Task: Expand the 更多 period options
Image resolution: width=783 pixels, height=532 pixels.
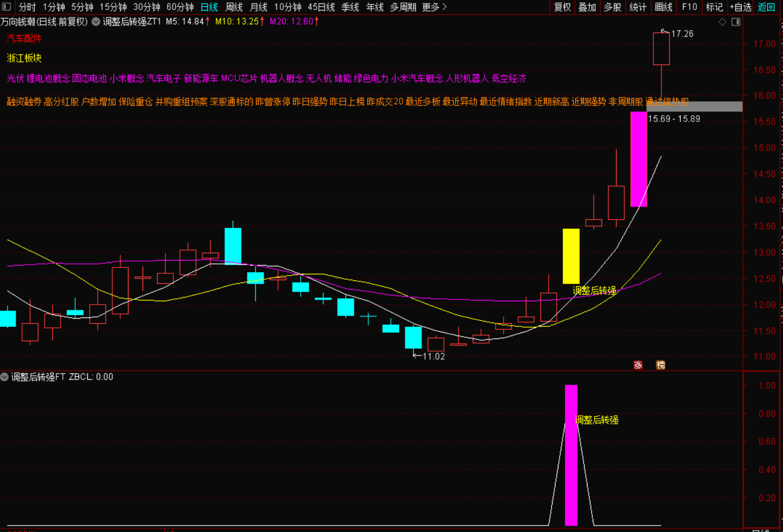Action: [x=434, y=7]
